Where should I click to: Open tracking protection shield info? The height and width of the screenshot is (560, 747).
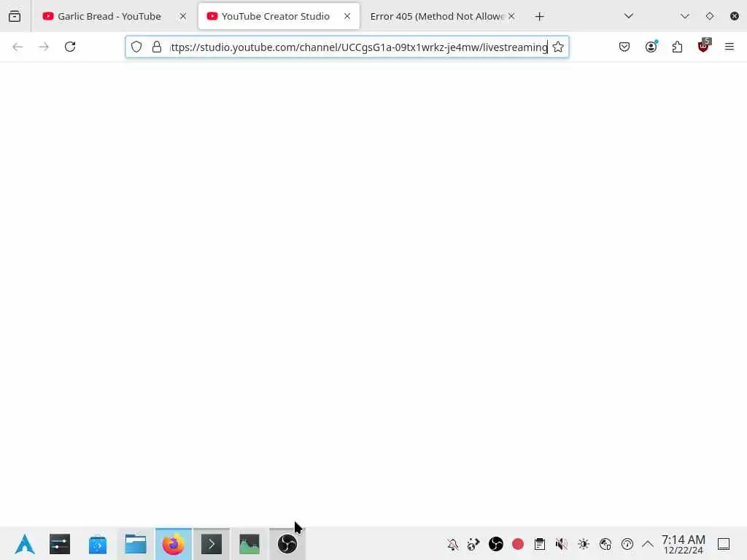(136, 47)
